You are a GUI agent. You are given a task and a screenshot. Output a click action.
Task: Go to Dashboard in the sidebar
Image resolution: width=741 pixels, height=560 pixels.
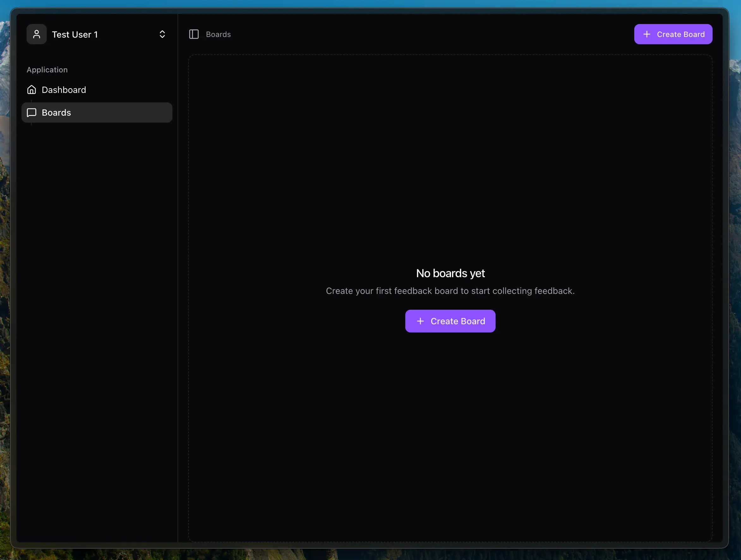[x=64, y=90]
